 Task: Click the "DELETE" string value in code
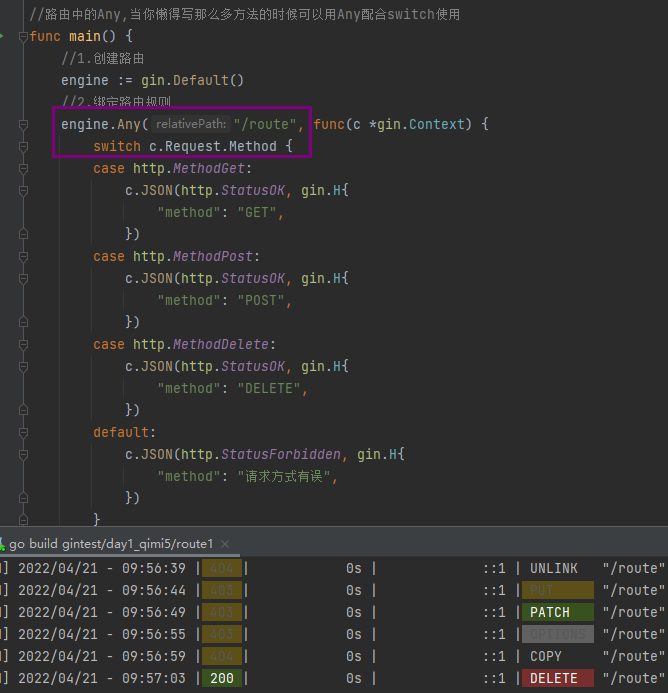click(x=269, y=388)
